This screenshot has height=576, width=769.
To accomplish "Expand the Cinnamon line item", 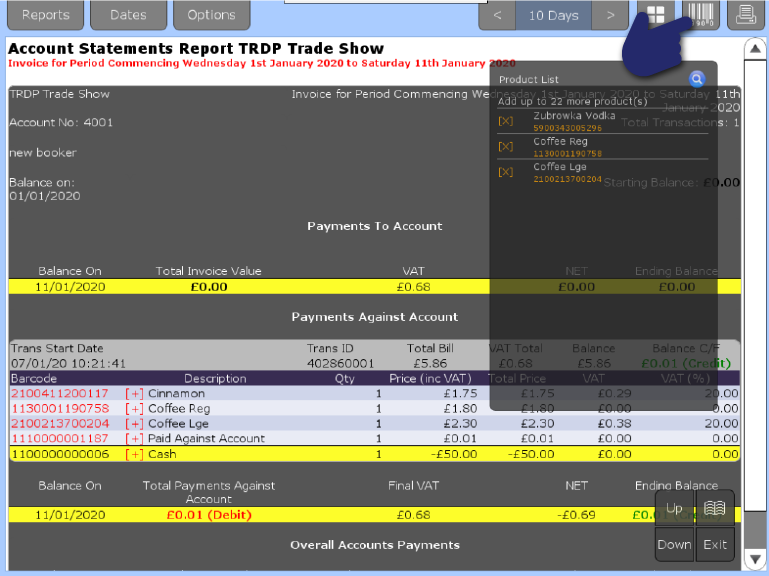I will click(134, 393).
